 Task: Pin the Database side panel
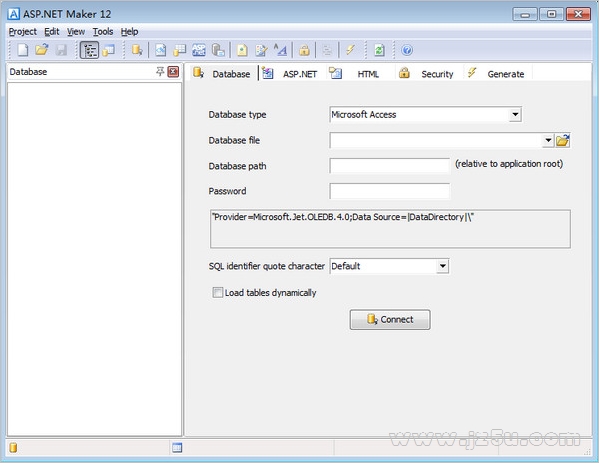[160, 71]
